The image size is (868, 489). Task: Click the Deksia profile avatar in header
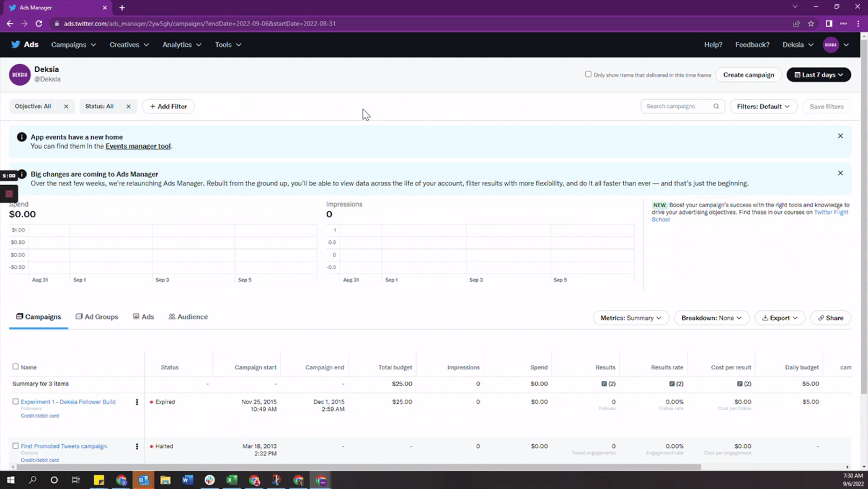tap(831, 45)
